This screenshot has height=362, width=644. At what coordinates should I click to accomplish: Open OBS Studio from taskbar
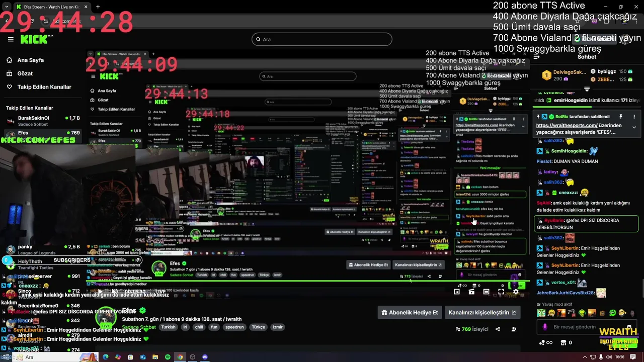click(192, 357)
